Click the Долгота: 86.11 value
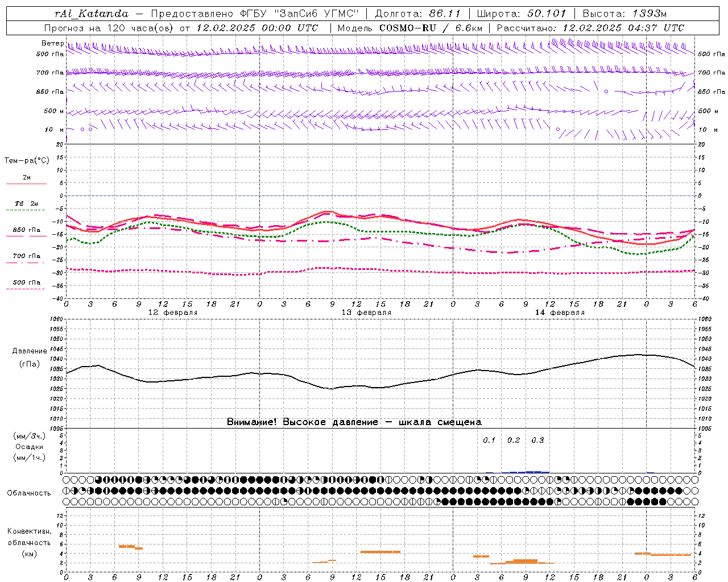This screenshot has height=582, width=728. click(418, 14)
